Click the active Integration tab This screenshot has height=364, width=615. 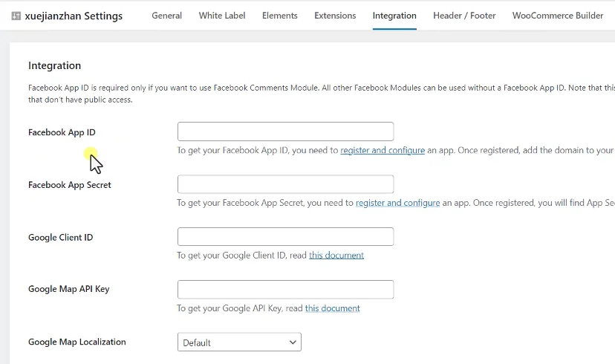(x=394, y=16)
